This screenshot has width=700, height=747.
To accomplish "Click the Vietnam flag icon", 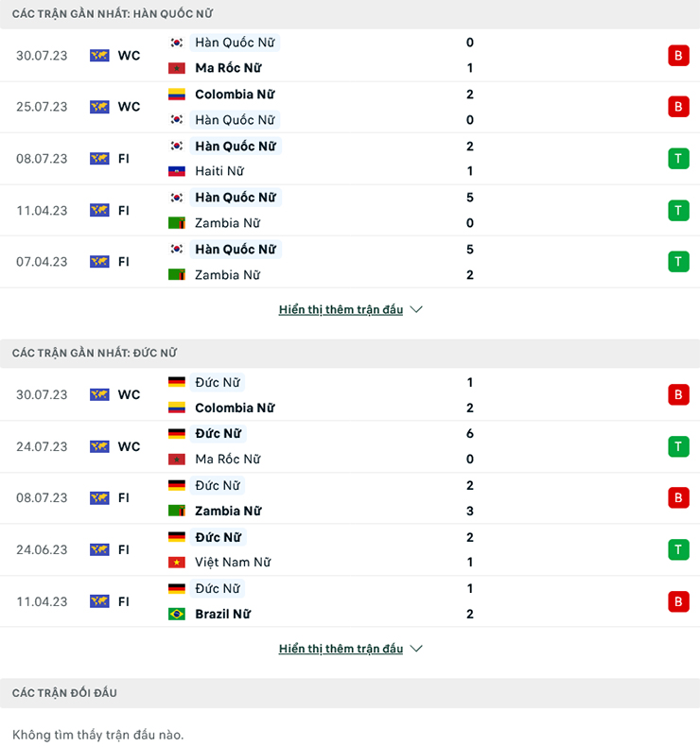I will coord(177,563).
